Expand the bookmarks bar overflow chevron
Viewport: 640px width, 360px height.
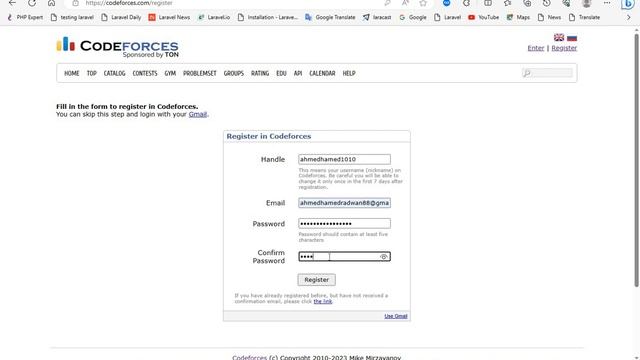(x=629, y=17)
